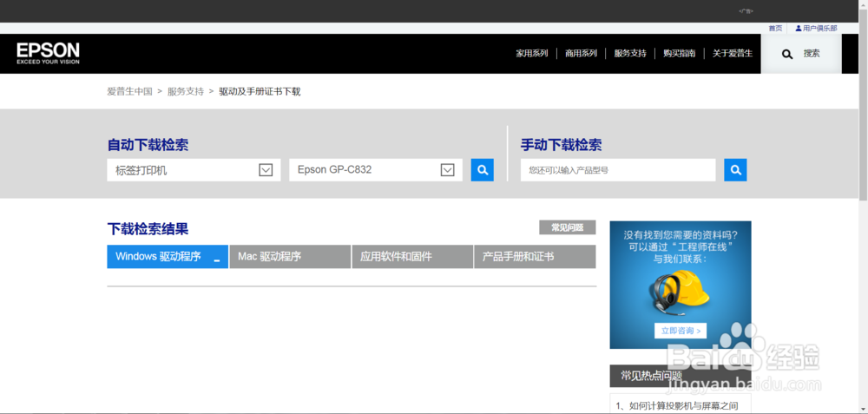This screenshot has height=414, width=868.
Task: Focus the product model input field
Action: point(618,170)
